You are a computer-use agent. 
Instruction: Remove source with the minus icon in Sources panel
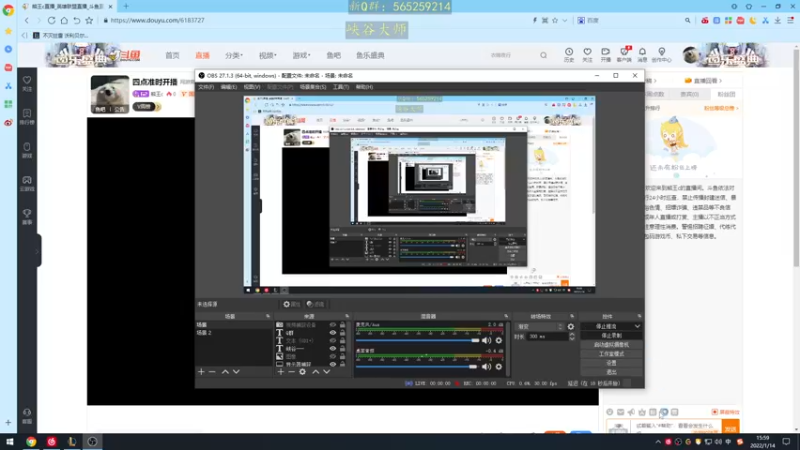point(291,372)
